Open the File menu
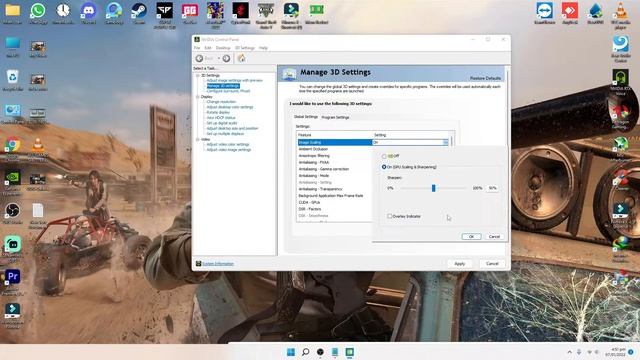This screenshot has height=360, width=640. coord(197,48)
